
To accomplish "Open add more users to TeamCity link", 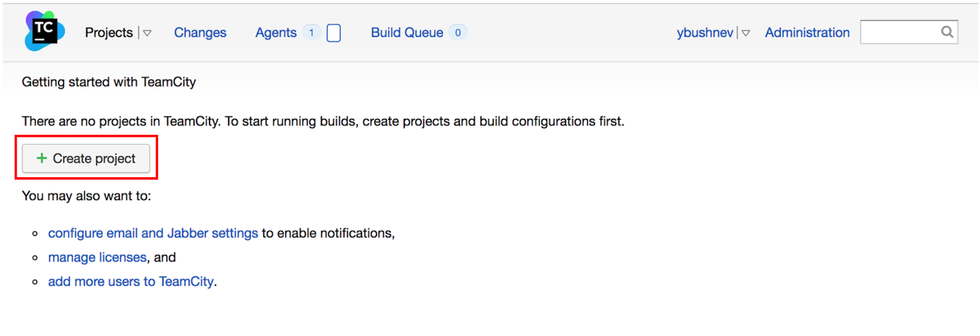I will [x=131, y=281].
